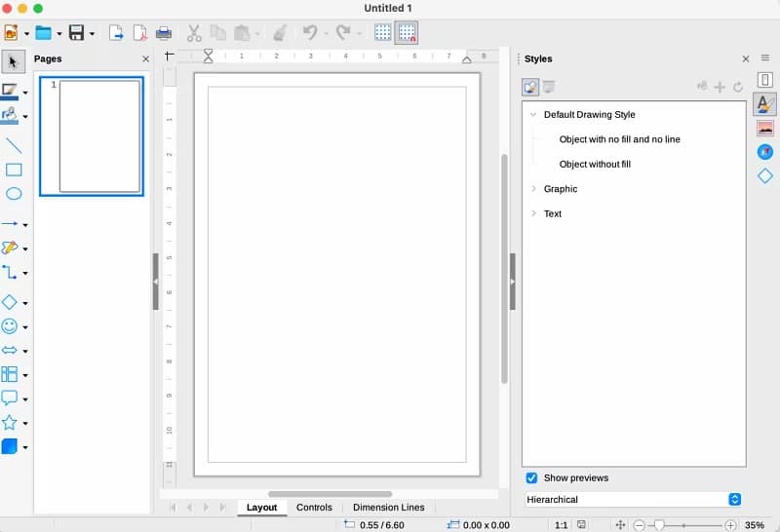Expand the Graphic style node
Screen dimensions: 780x532
tap(533, 189)
